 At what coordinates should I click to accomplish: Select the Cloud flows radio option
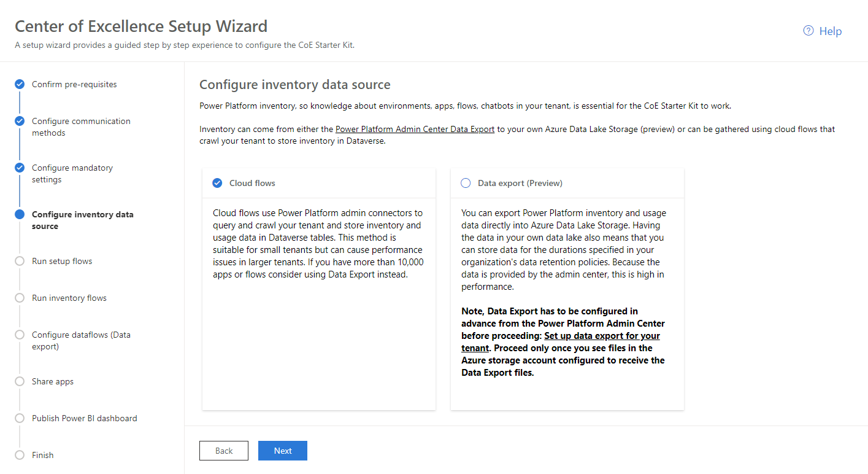tap(217, 183)
